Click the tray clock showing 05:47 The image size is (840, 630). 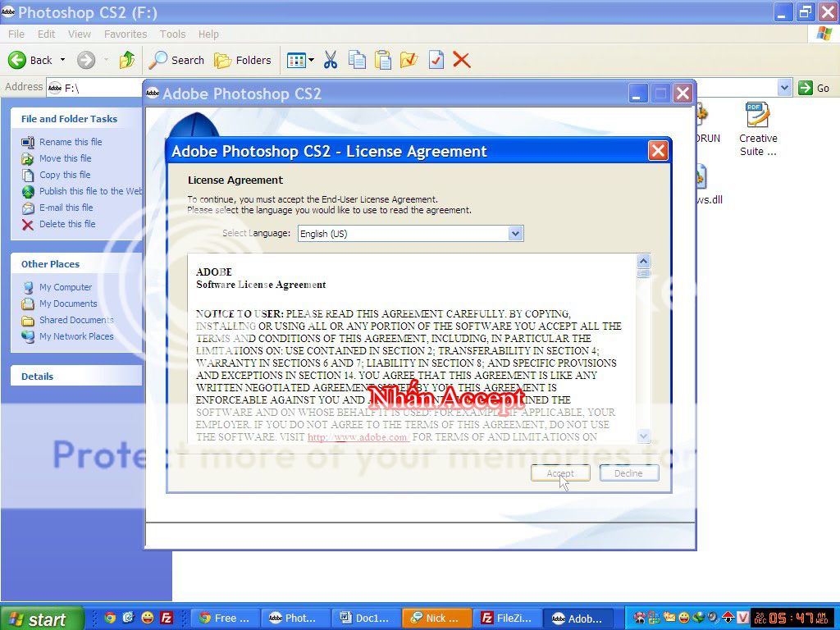pos(792,619)
